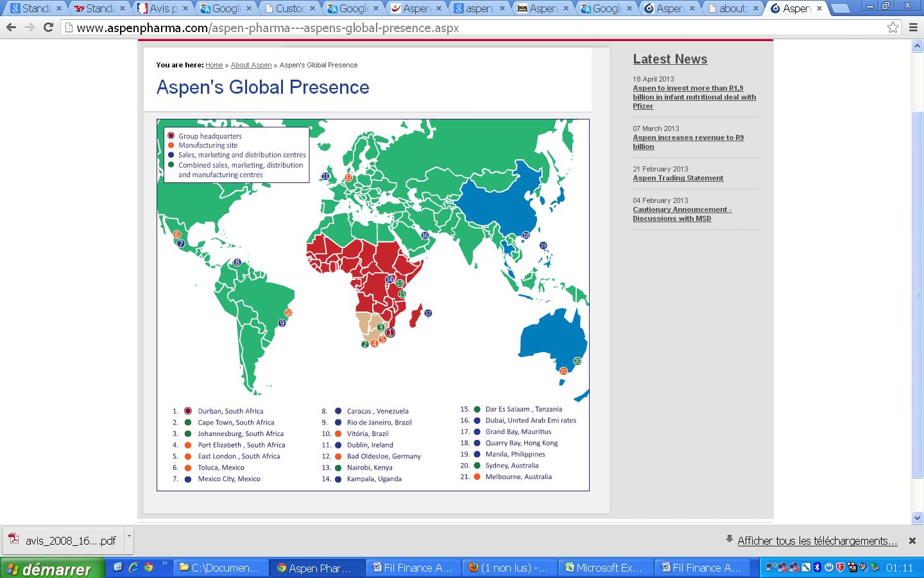Open the downloaded avis_2008_16 PDF file
Viewport: 924px width, 578px height.
[x=63, y=541]
